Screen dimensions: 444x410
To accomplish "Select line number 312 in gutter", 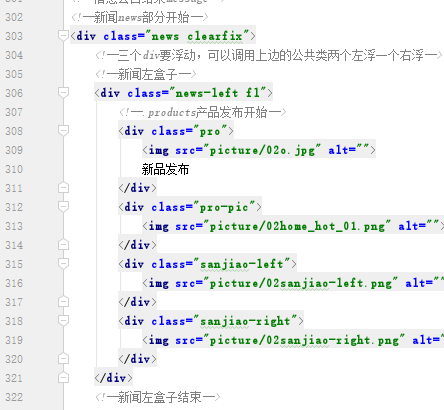I will (14, 207).
